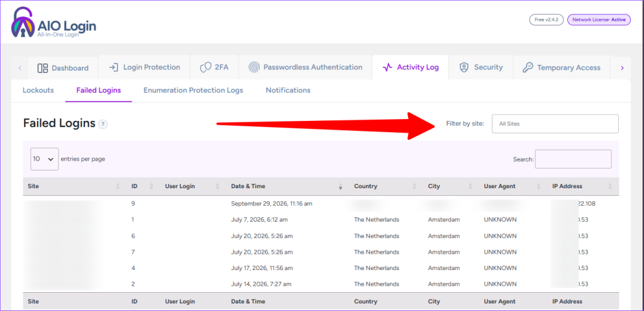
Task: Open the Filter by site All Sites dropdown
Action: 555,123
